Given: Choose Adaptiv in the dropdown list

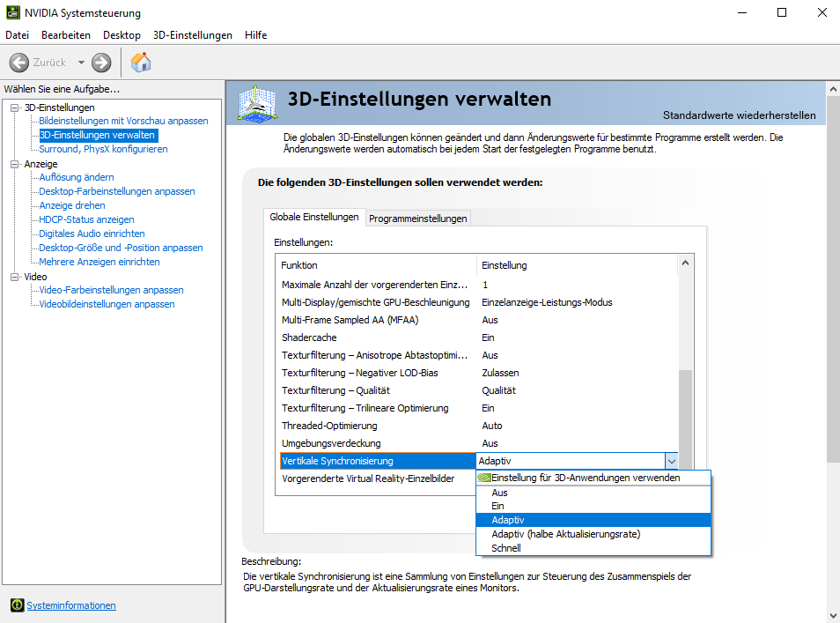Looking at the screenshot, I should tap(593, 520).
